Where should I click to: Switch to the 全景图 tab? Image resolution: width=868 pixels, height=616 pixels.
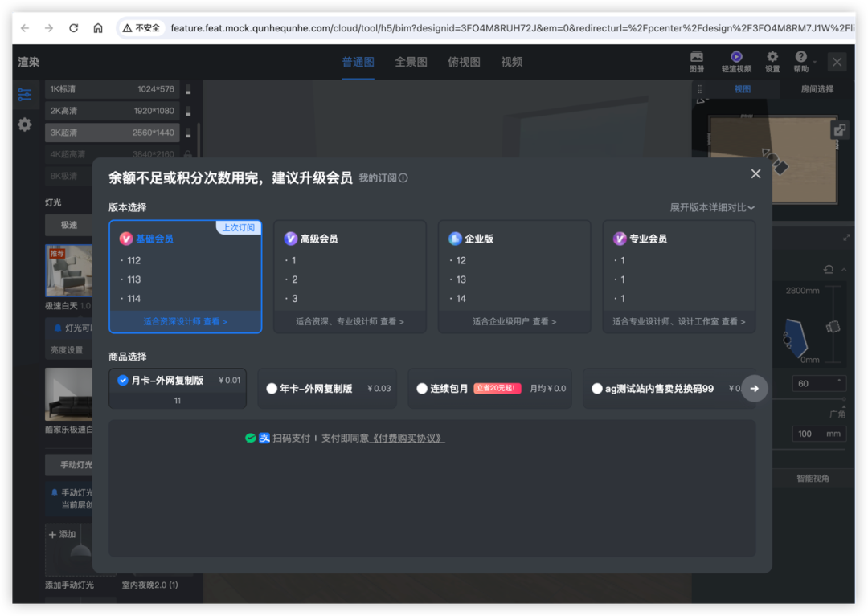pos(411,62)
